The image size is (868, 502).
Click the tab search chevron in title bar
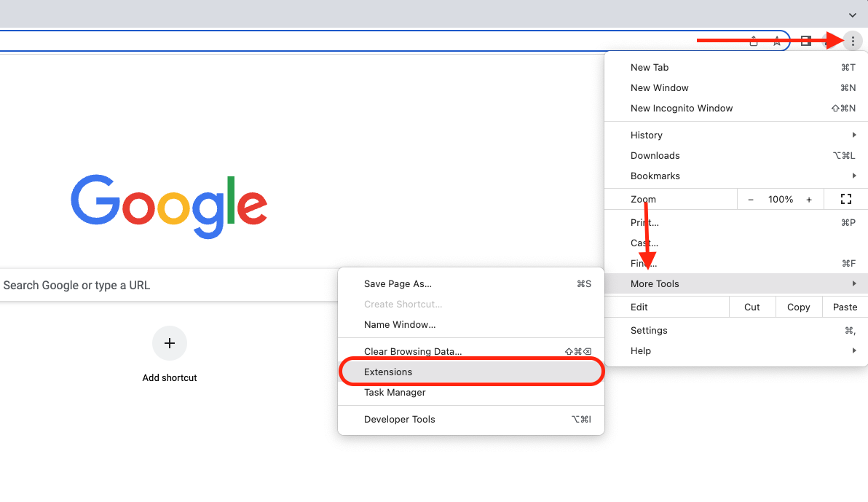pyautogui.click(x=853, y=15)
